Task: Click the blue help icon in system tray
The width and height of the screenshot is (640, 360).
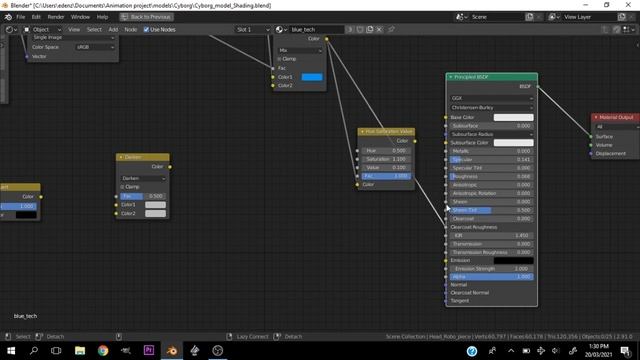Action: pyautogui.click(x=472, y=351)
